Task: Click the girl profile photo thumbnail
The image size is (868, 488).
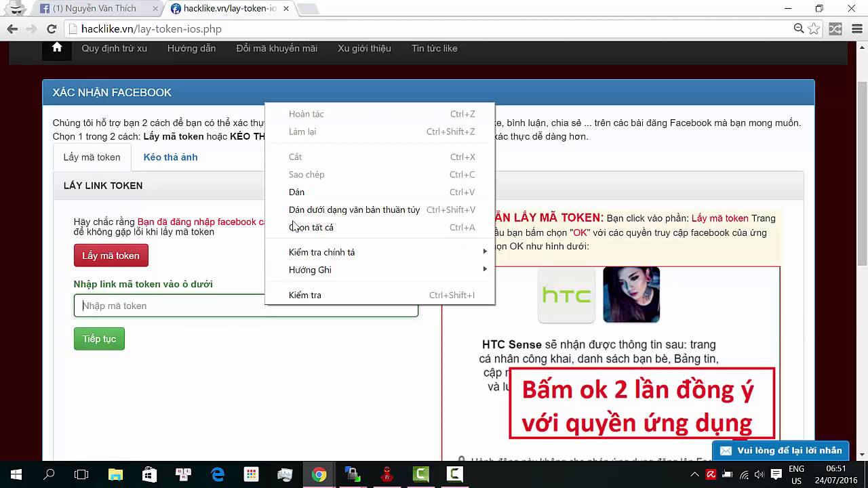Action: click(631, 295)
